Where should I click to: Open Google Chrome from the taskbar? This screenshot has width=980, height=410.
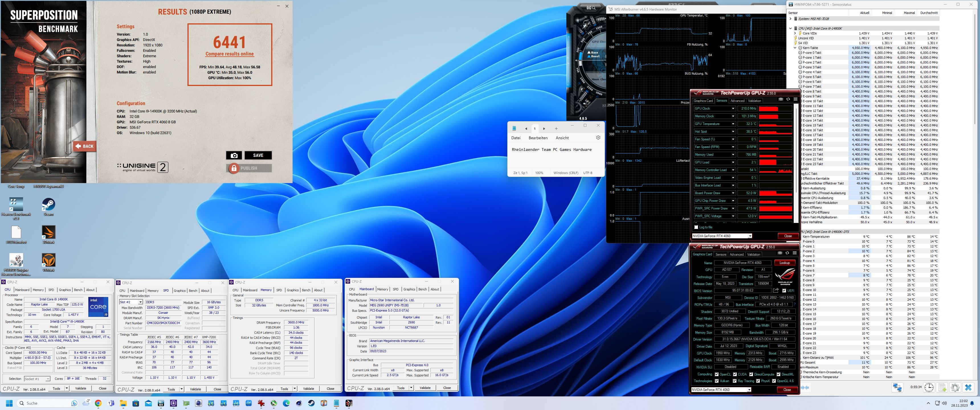98,403
